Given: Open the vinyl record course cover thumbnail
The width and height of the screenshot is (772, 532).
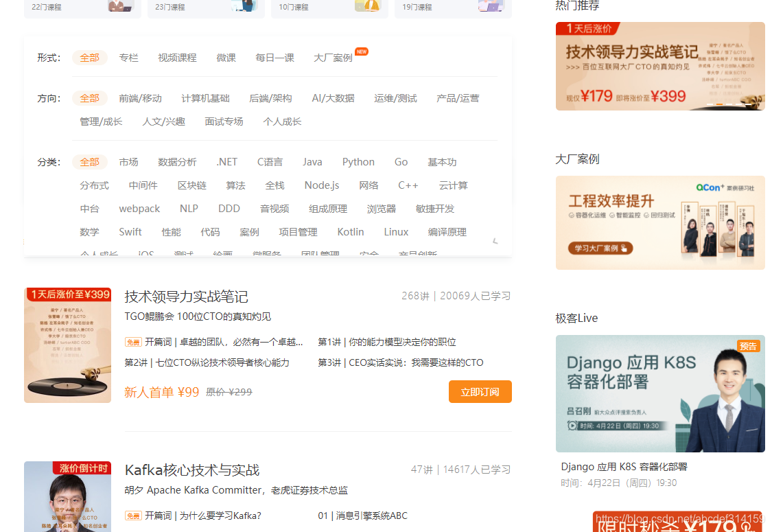Looking at the screenshot, I should pyautogui.click(x=67, y=345).
